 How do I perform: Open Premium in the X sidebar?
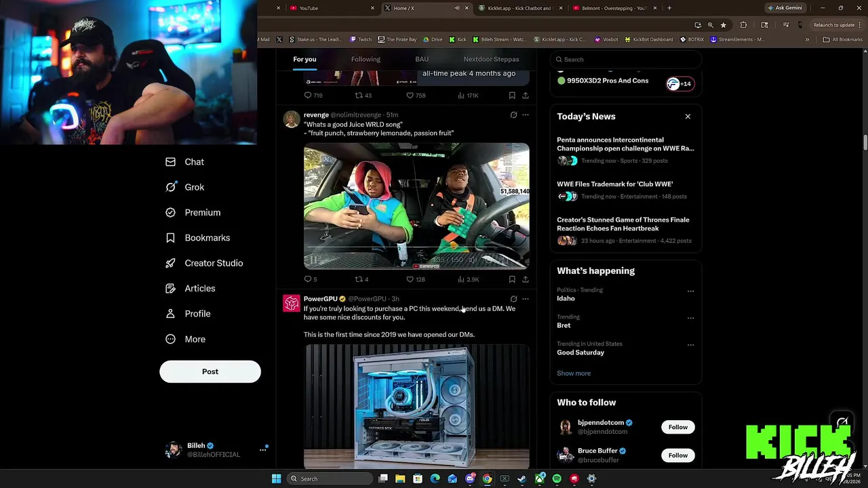[193, 213]
